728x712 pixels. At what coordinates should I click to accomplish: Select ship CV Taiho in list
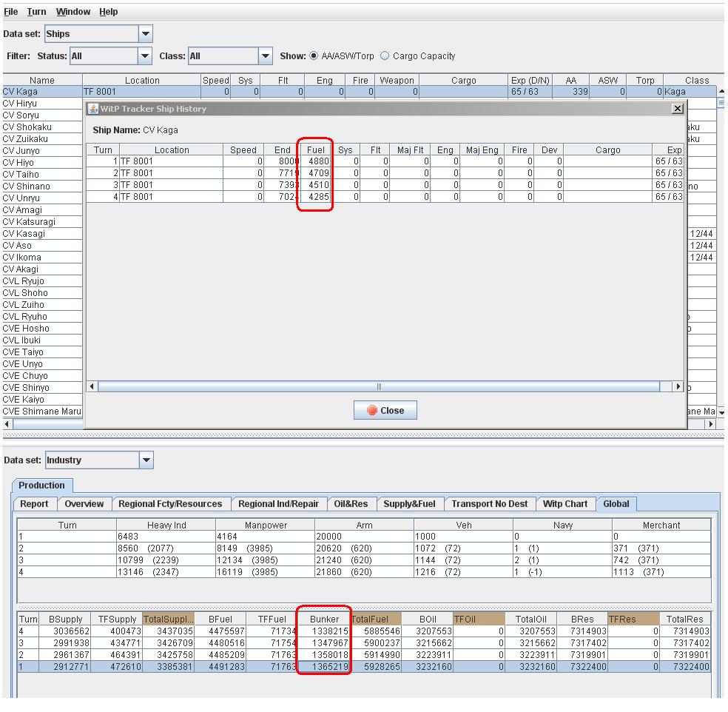click(x=42, y=175)
